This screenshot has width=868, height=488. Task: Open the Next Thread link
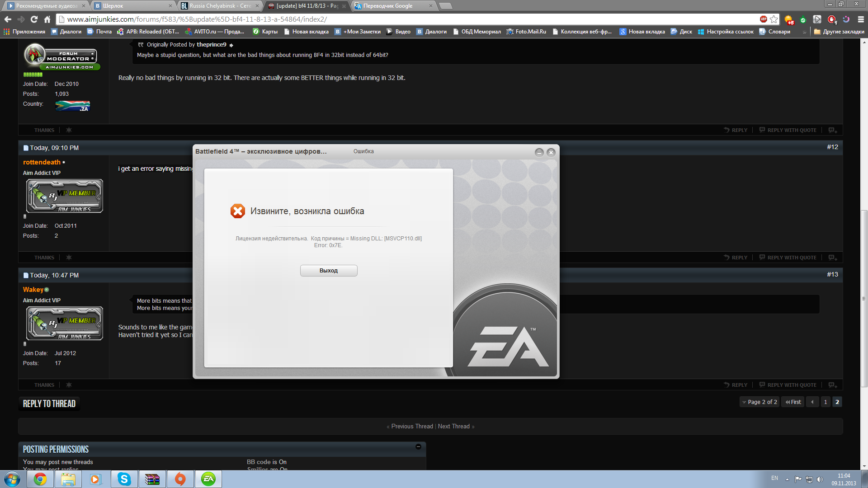(x=454, y=427)
